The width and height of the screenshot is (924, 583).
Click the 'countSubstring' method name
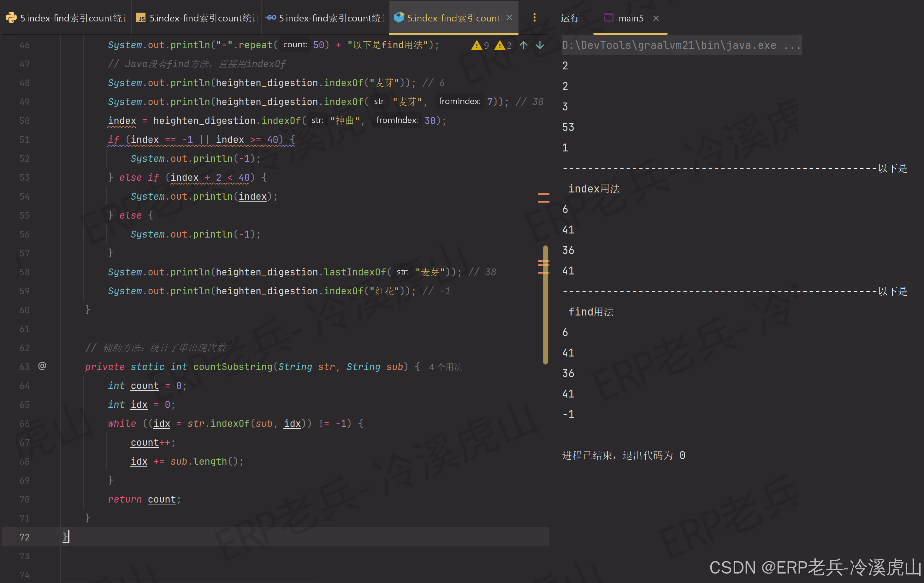point(233,367)
